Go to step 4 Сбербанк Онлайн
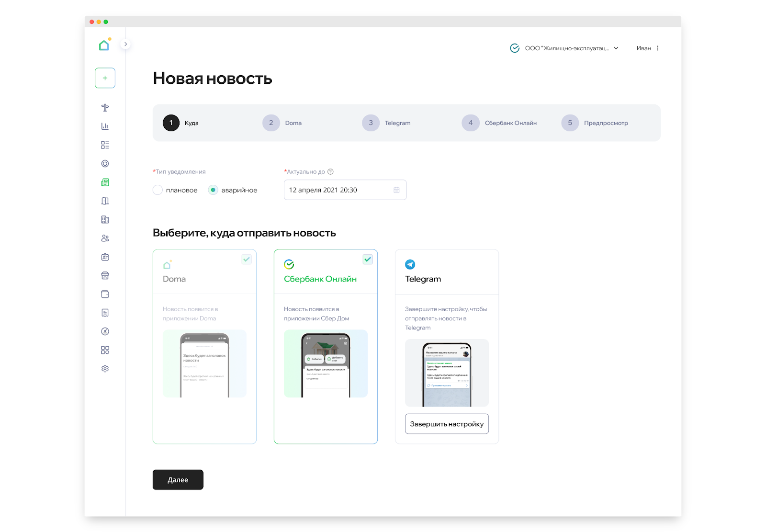The height and width of the screenshot is (532, 766). [499, 123]
